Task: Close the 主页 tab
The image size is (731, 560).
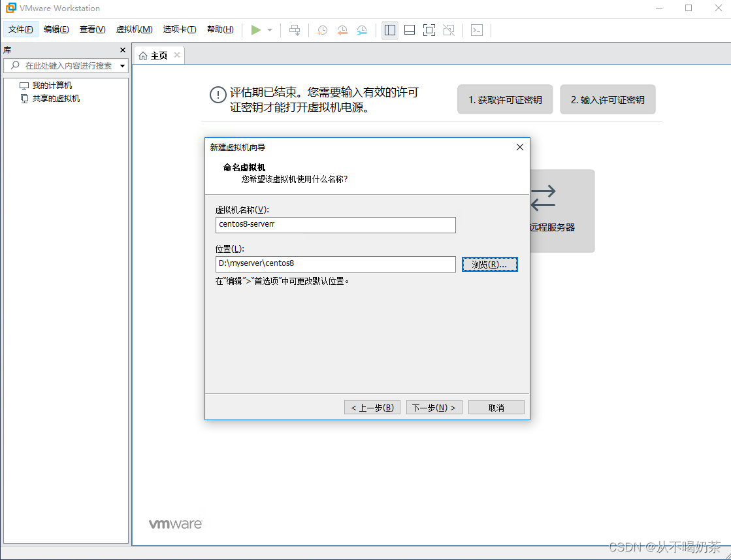Action: point(176,55)
